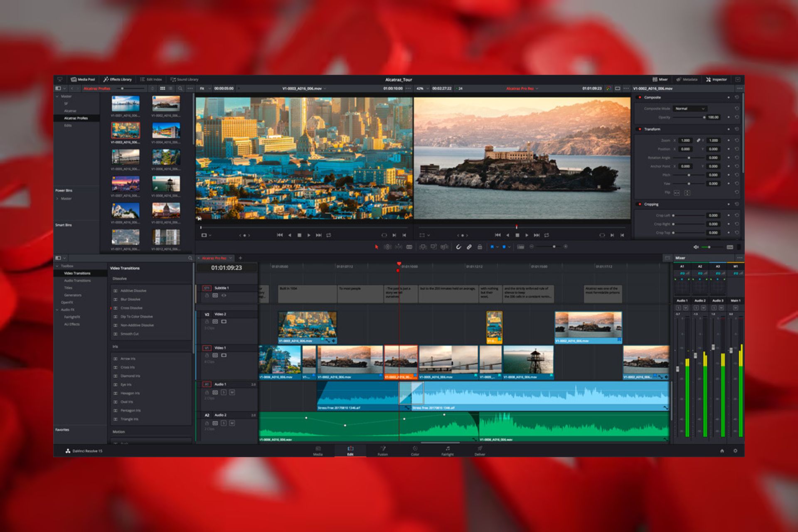Open the source viewer Fit zoom dropdown
Viewport: 798px width, 532px height.
click(204, 89)
